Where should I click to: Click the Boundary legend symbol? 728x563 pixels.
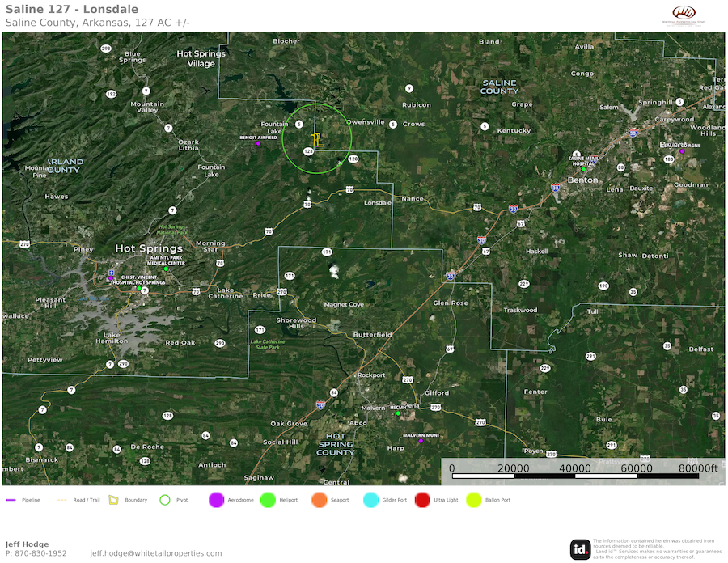tap(114, 500)
